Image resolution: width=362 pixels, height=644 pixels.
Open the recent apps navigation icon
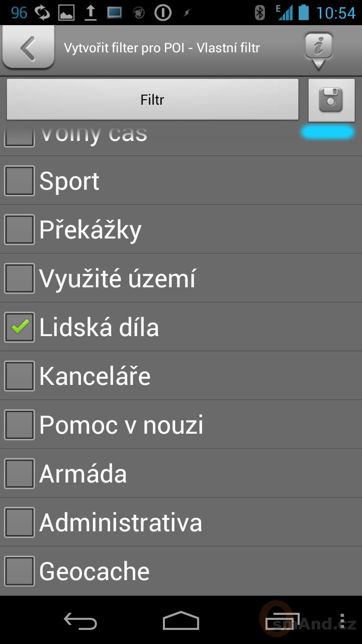click(x=282, y=621)
